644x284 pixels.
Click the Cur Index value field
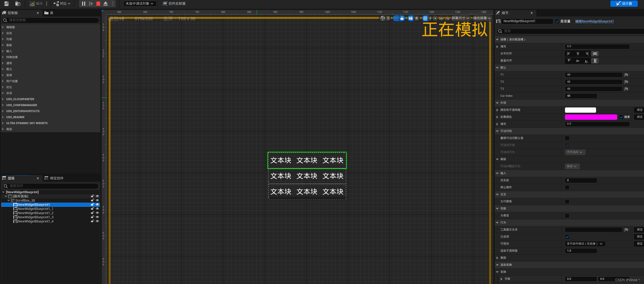click(581, 96)
